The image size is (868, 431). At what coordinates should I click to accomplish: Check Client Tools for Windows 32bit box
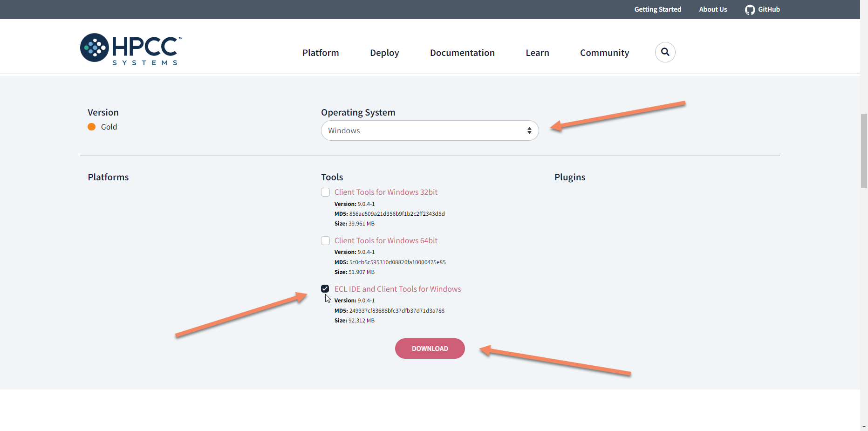coord(325,192)
